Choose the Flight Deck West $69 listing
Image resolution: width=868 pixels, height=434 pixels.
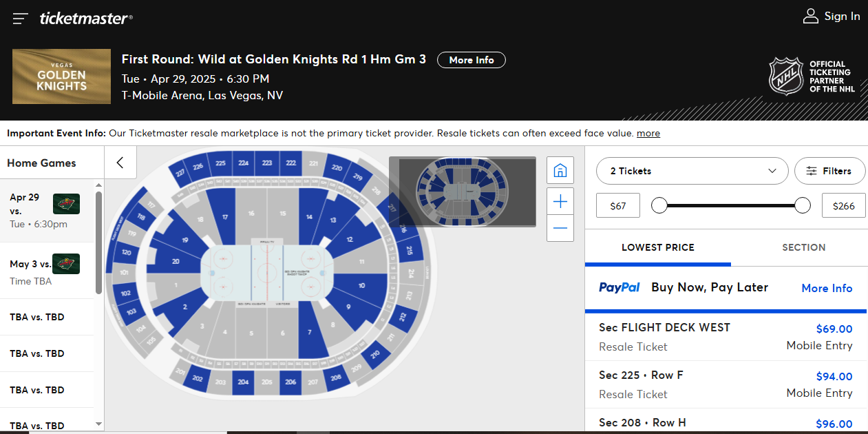726,336
